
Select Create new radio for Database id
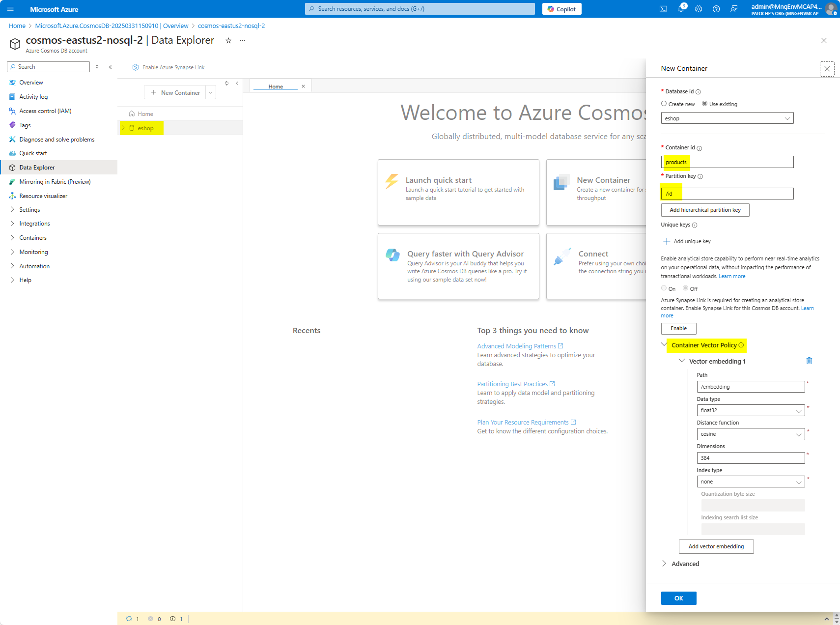(x=664, y=104)
